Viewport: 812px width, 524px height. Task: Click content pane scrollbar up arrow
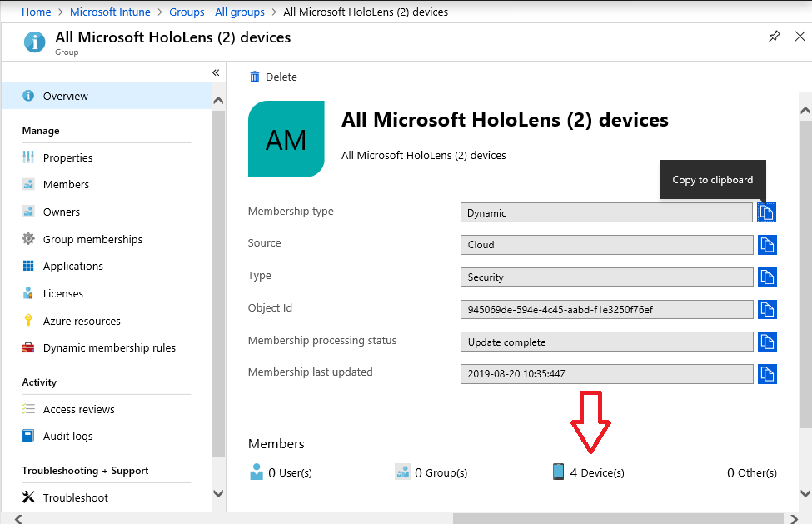805,110
